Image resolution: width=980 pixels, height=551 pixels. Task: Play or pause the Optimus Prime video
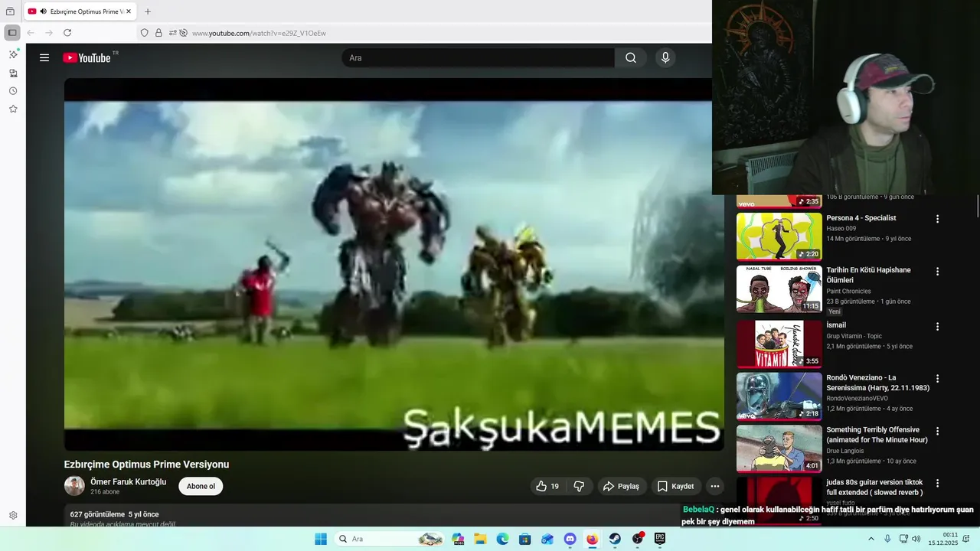pyautogui.click(x=394, y=264)
